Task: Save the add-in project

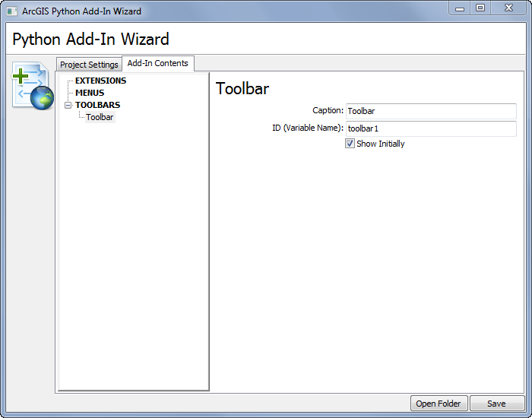Action: 497,404
